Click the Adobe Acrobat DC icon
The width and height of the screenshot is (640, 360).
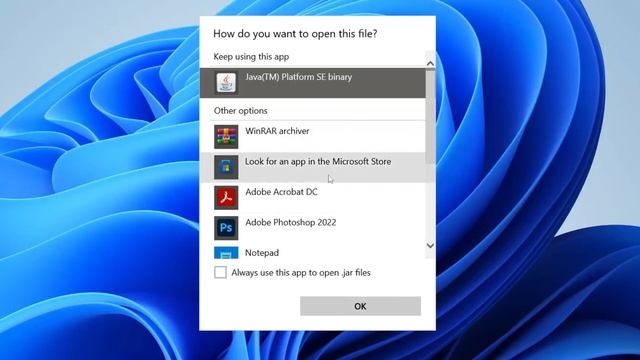pos(226,198)
